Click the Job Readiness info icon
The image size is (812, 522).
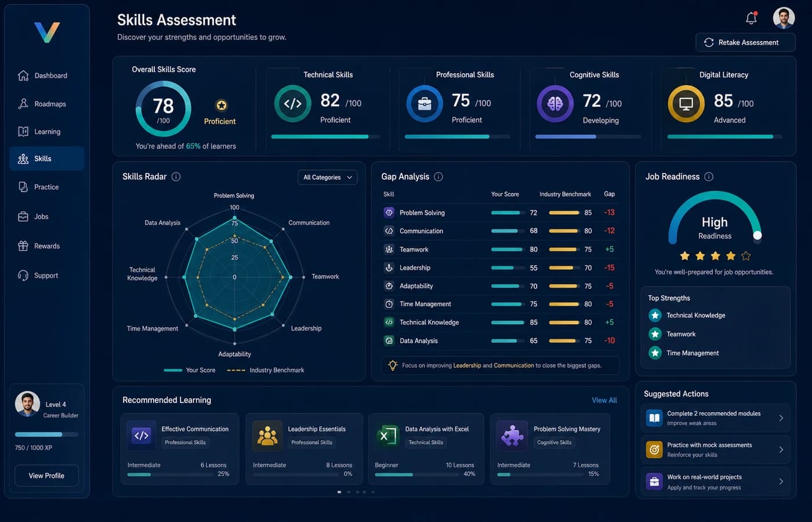(709, 177)
